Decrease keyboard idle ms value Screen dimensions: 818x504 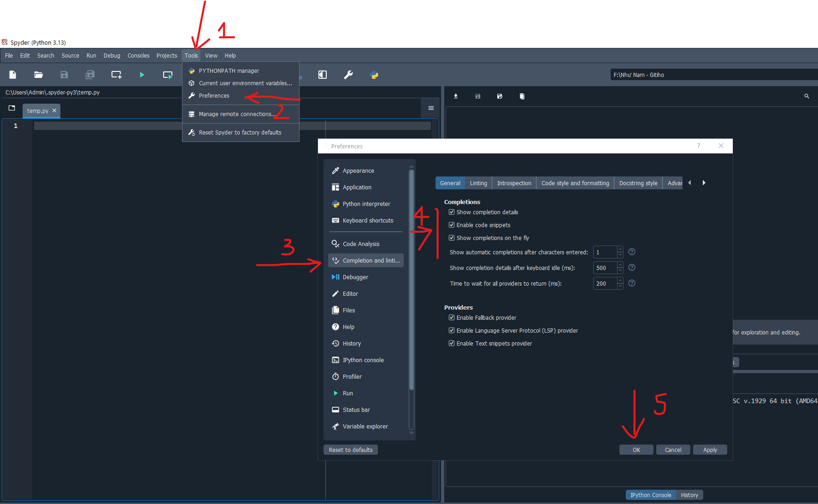tap(620, 271)
